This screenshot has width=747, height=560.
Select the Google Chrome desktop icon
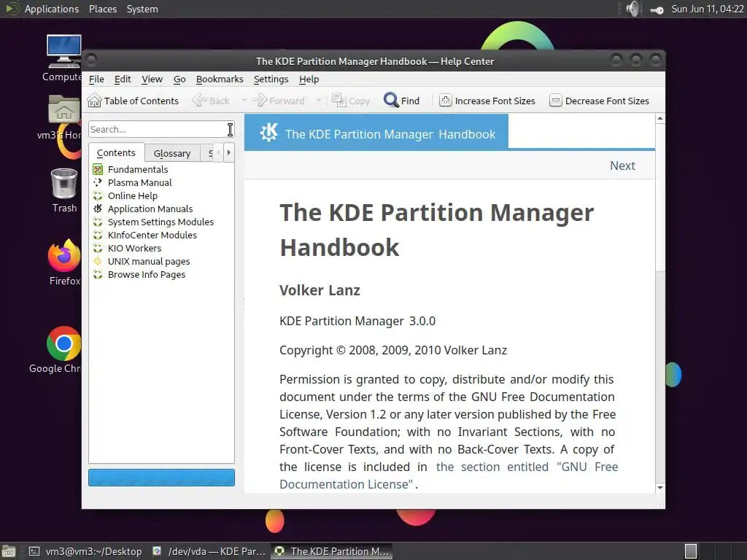tap(63, 343)
